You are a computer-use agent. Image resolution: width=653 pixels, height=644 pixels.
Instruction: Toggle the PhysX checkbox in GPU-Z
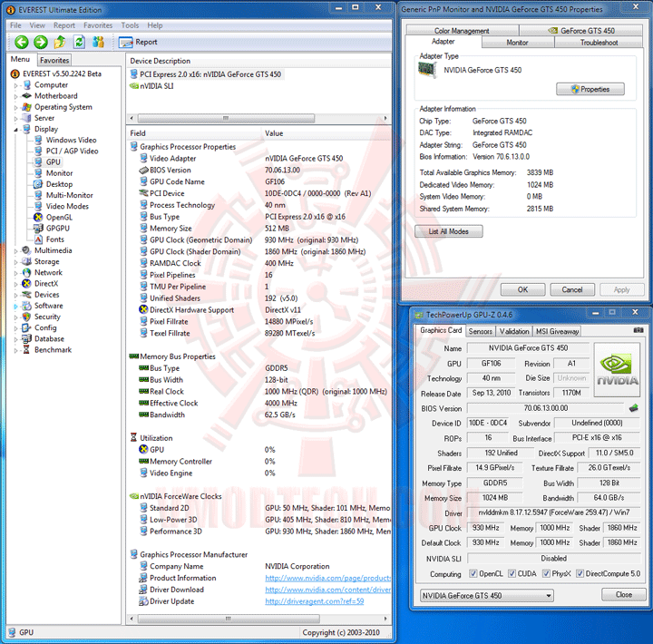[x=546, y=573]
